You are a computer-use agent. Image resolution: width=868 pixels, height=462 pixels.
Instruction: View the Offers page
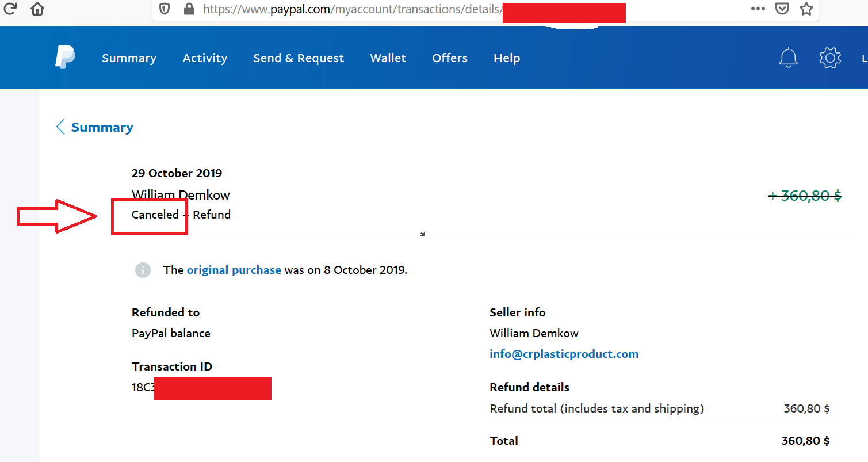(x=450, y=58)
